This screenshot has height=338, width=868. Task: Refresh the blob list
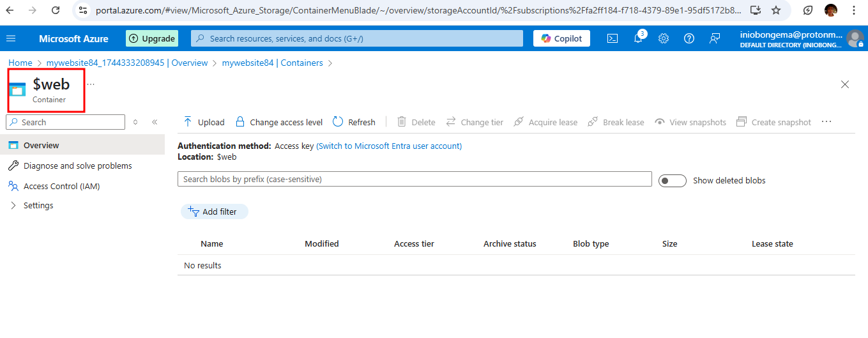click(x=354, y=122)
